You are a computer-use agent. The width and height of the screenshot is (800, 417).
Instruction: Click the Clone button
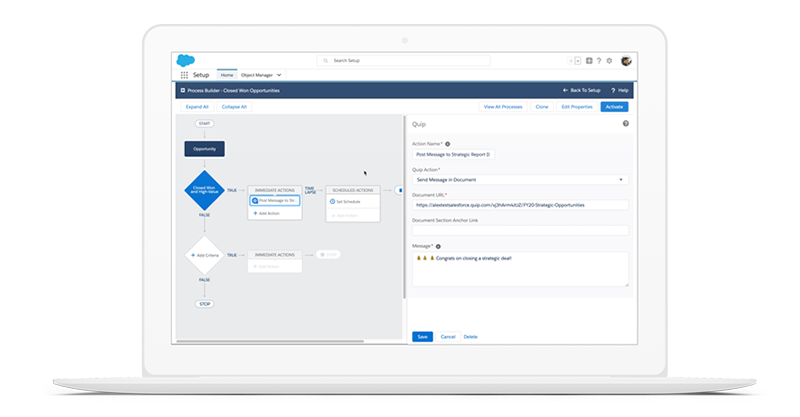[x=542, y=107]
